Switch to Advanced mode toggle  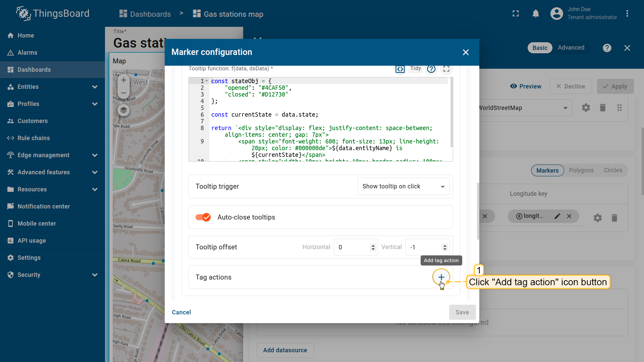[571, 48]
